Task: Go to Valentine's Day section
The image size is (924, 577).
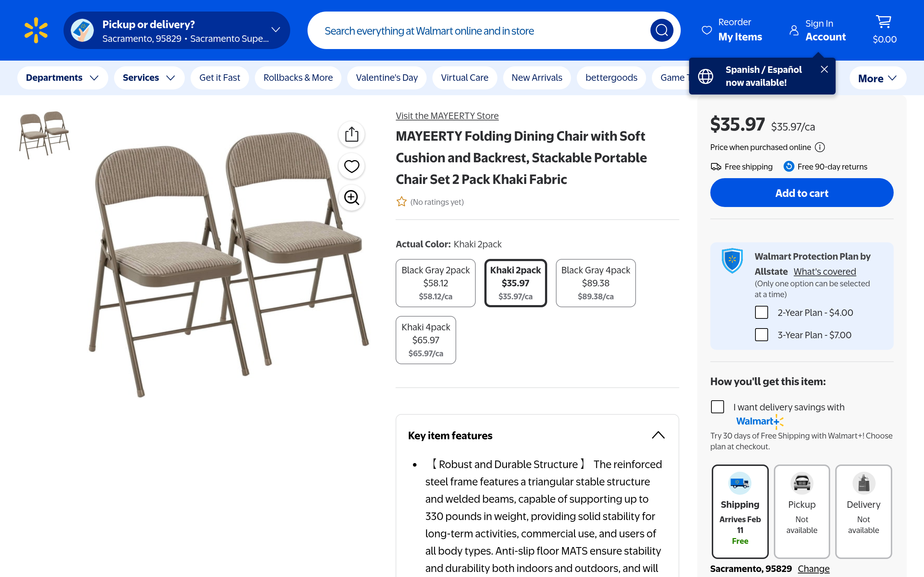Action: pos(387,78)
